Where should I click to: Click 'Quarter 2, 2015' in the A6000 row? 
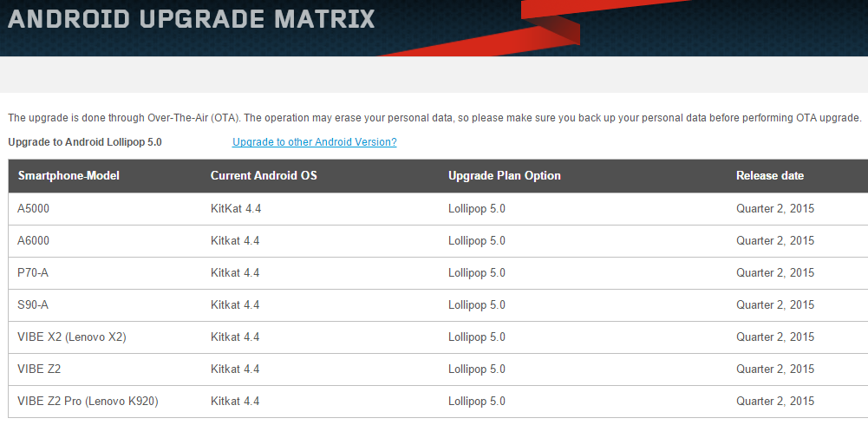[x=775, y=241]
